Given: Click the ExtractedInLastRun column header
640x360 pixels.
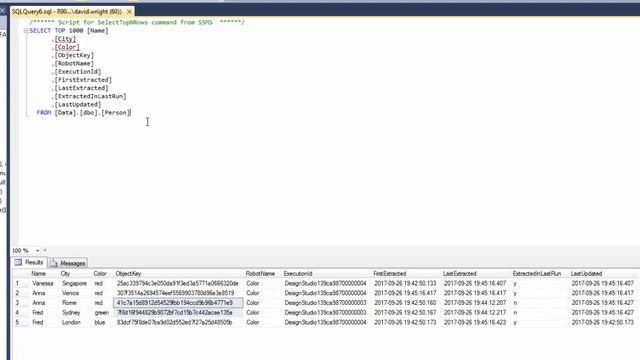Looking at the screenshot, I should pos(537,273).
